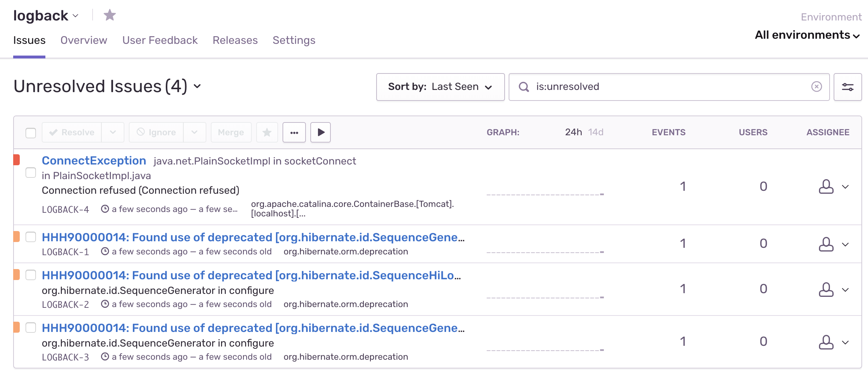This screenshot has height=378, width=868.
Task: Select the ConnectException issue checkbox
Action: (31, 173)
